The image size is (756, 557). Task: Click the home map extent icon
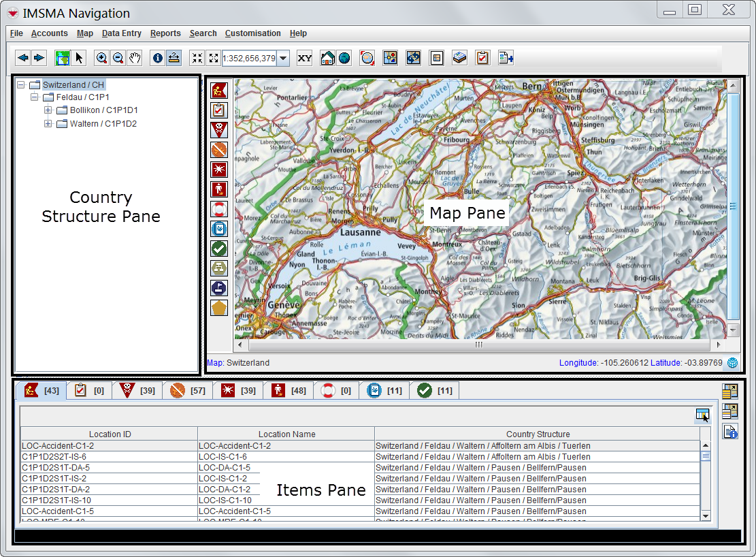coord(327,58)
